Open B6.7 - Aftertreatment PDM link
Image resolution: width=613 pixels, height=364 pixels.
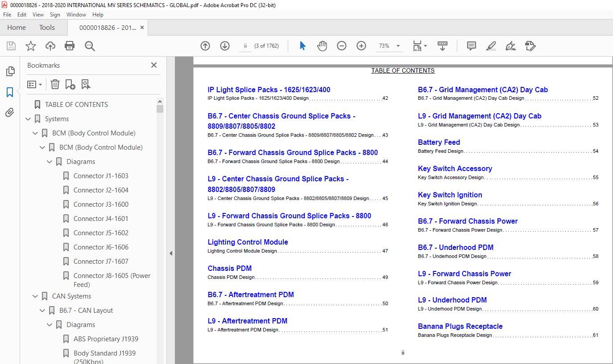pyautogui.click(x=251, y=294)
